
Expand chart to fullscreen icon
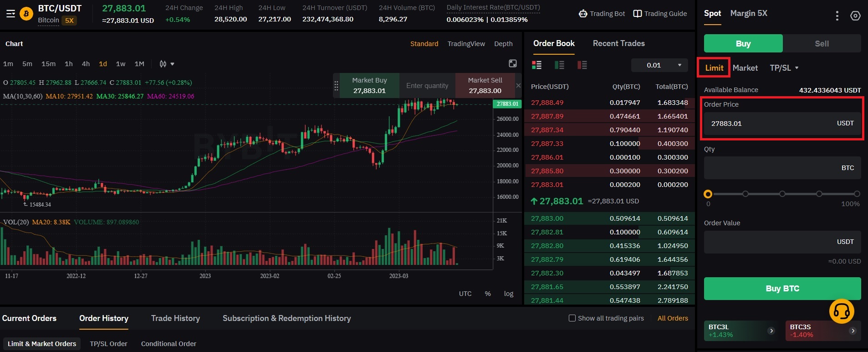point(513,63)
